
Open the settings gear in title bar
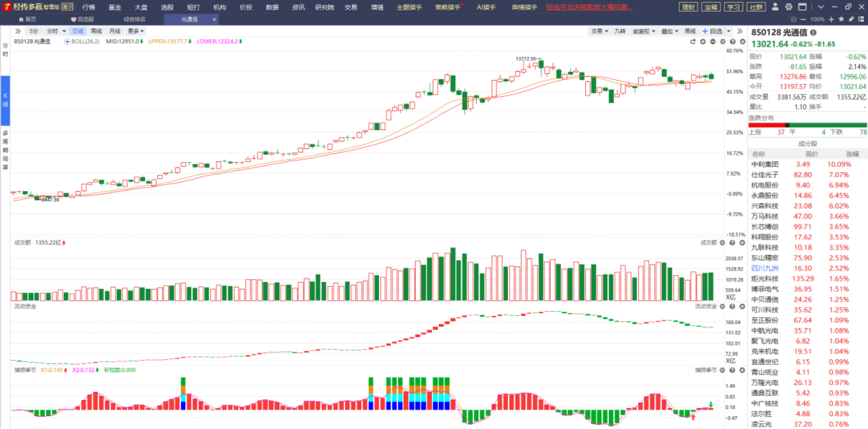(x=788, y=7)
